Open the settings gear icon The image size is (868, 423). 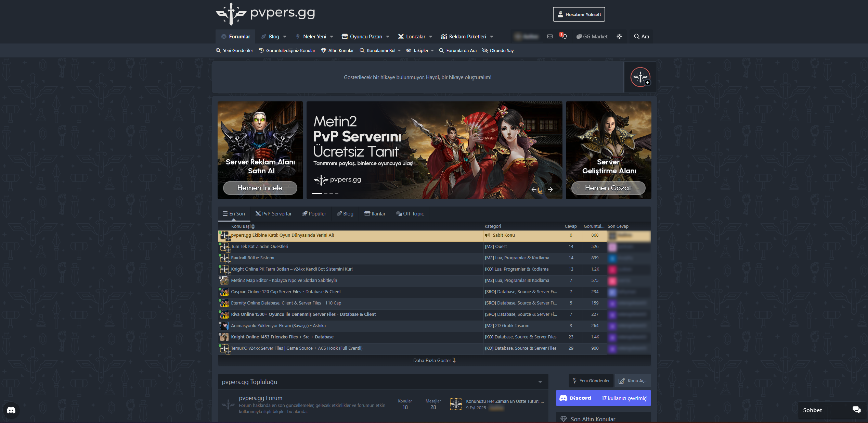tap(619, 37)
